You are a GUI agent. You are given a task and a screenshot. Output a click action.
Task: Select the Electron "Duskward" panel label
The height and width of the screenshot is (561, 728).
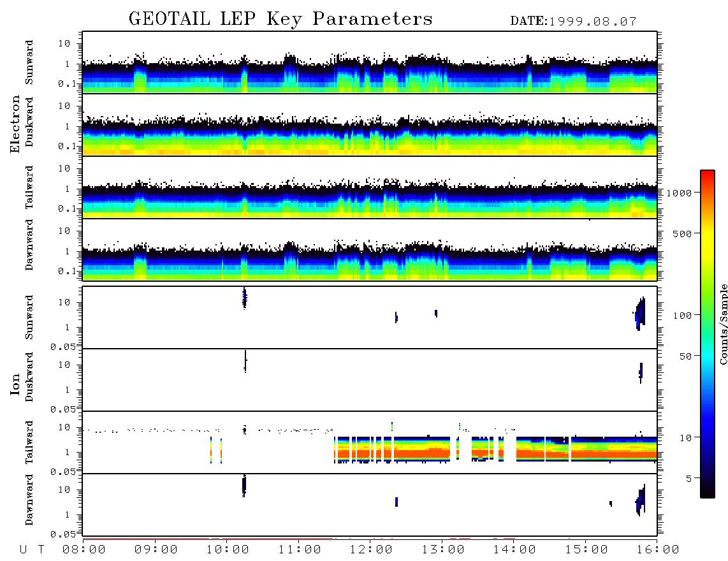[29, 122]
